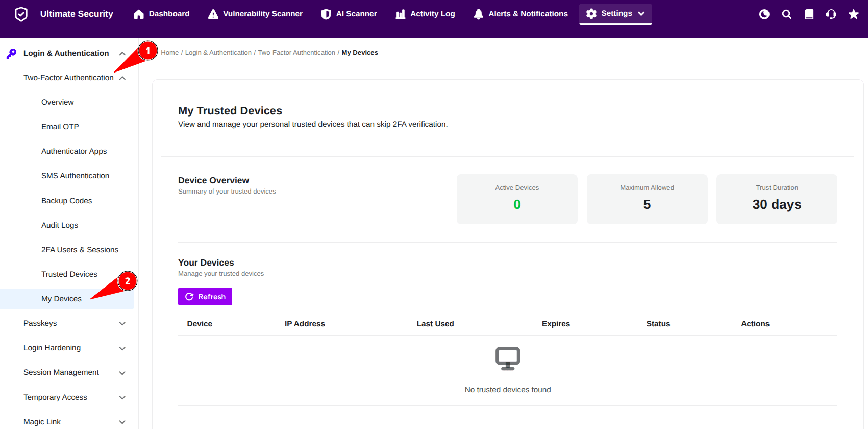This screenshot has height=429, width=868.
Task: Open Audit Logs page
Action: coord(60,225)
